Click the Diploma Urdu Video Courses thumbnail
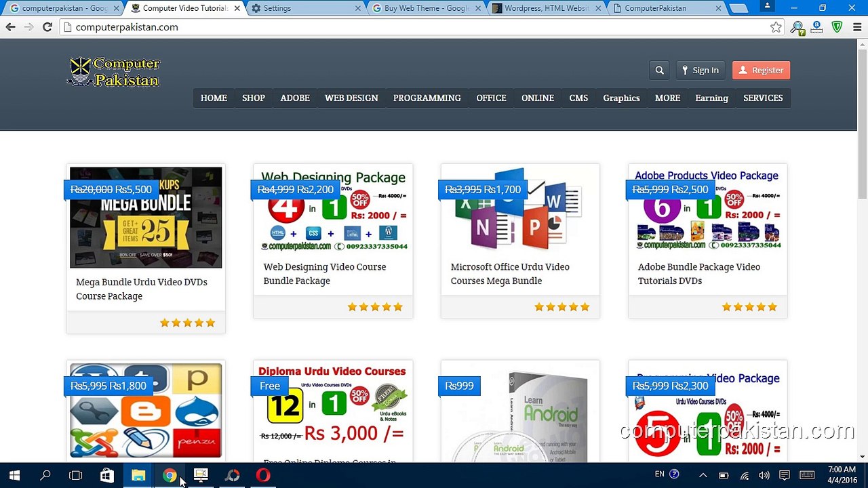Image resolution: width=868 pixels, height=488 pixels. (x=333, y=407)
